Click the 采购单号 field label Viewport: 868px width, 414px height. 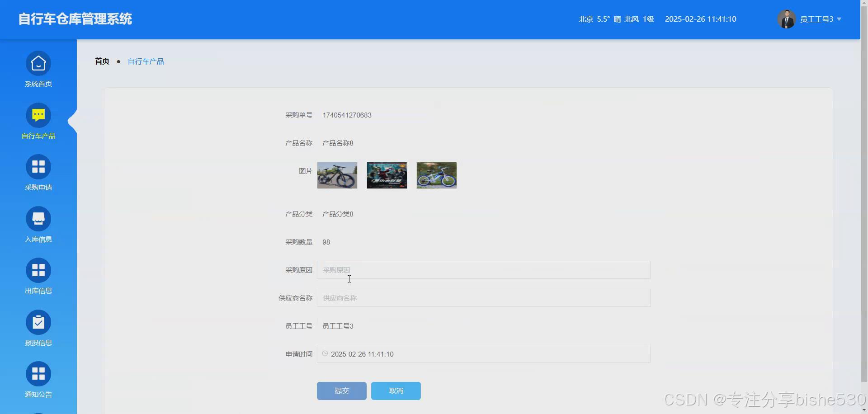point(299,115)
